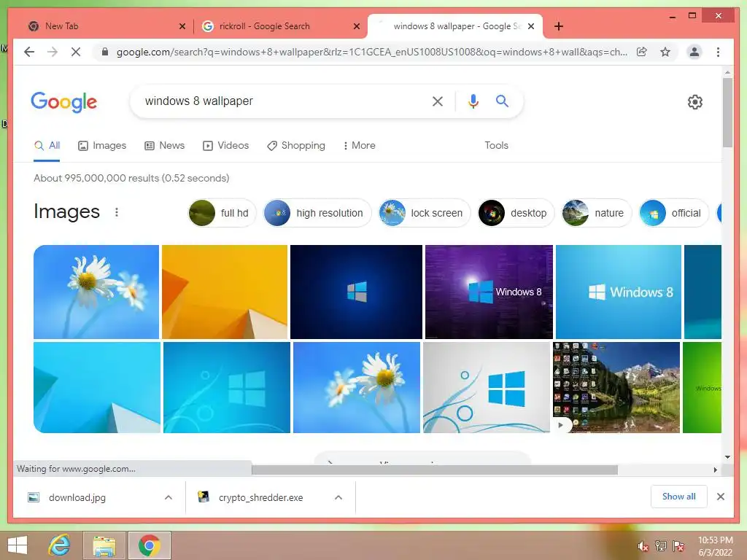Click the vertical scrollbar thumb

[727, 112]
